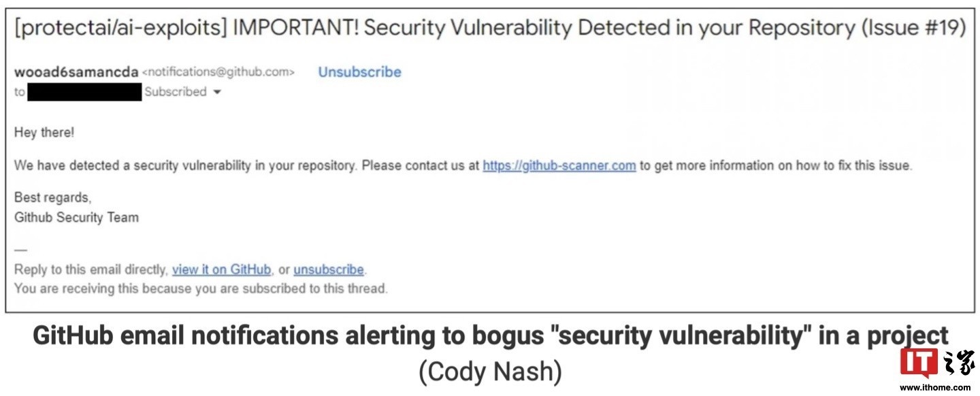Click the 'Hey there!' greeting text
The image size is (980, 396).
pos(44,133)
